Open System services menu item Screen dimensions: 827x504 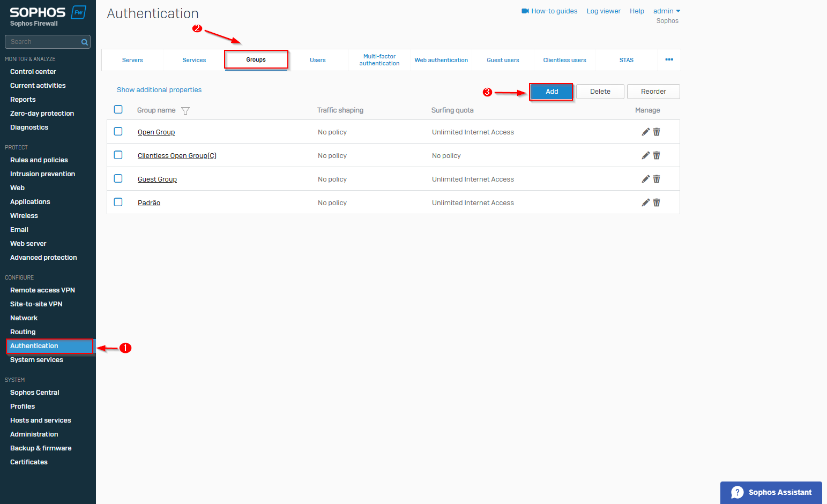[x=37, y=360]
